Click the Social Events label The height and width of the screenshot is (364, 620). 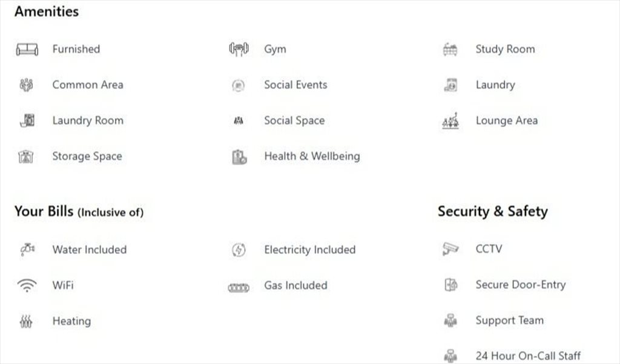tap(295, 85)
